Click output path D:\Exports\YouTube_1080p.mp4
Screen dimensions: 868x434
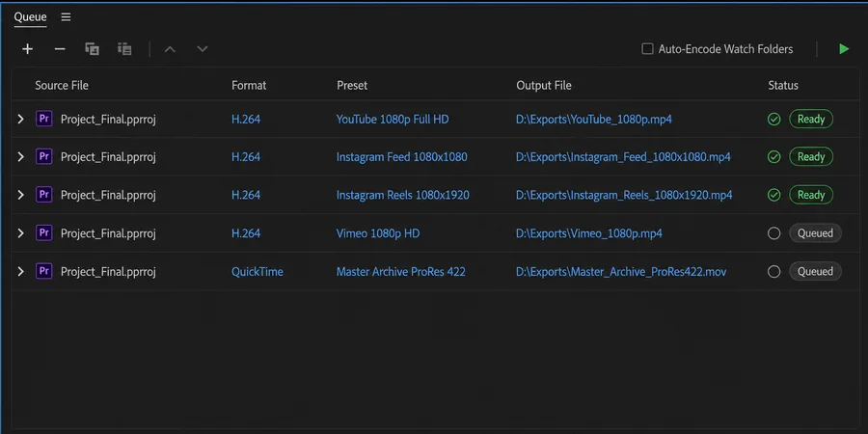click(x=594, y=119)
